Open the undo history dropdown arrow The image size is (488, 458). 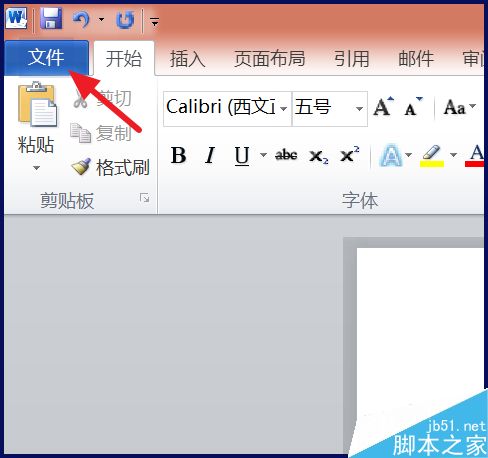(101, 19)
